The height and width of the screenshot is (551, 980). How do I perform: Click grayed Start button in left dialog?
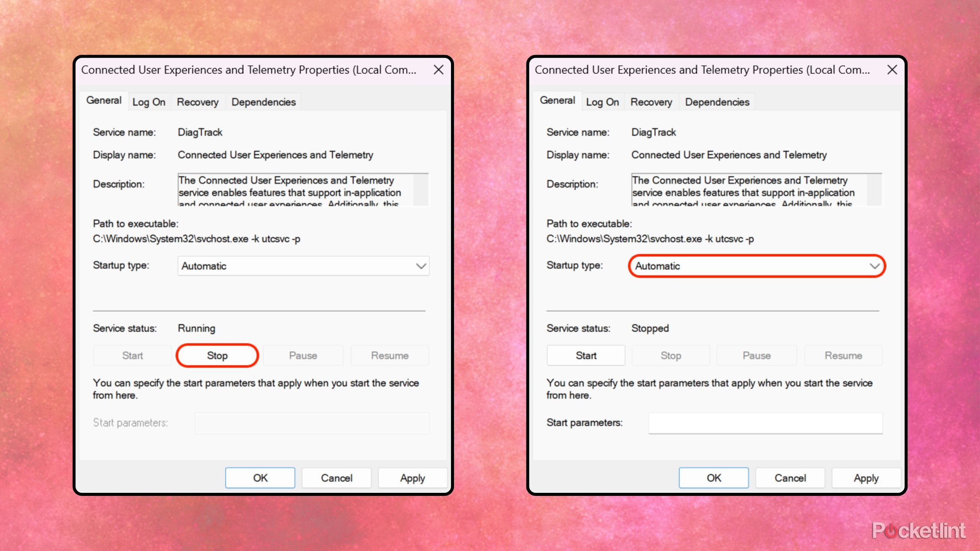tap(132, 355)
